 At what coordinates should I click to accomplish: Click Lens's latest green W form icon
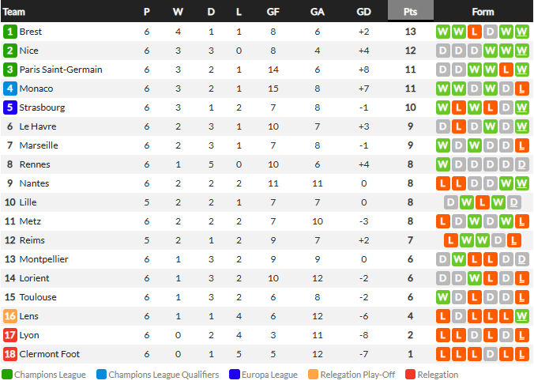click(x=521, y=316)
